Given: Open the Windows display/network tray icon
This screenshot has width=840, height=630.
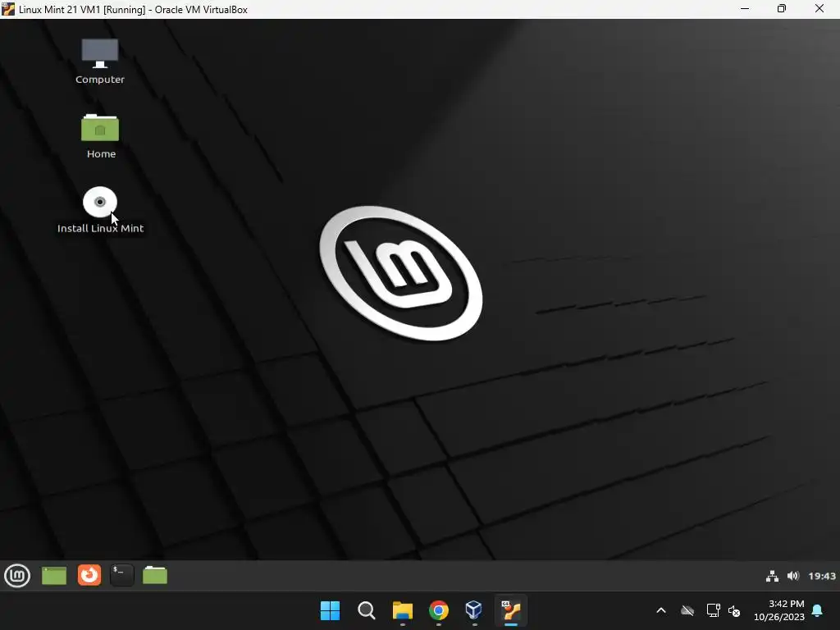Looking at the screenshot, I should click(x=713, y=610).
